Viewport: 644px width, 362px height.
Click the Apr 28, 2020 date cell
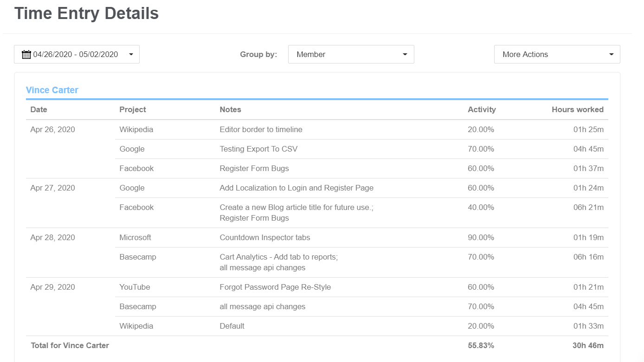point(52,238)
